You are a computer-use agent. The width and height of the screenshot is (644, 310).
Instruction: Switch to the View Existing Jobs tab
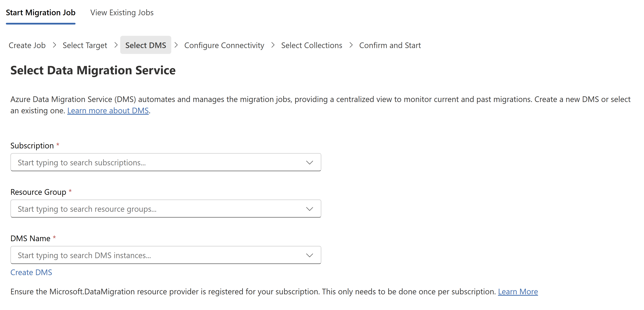point(122,12)
